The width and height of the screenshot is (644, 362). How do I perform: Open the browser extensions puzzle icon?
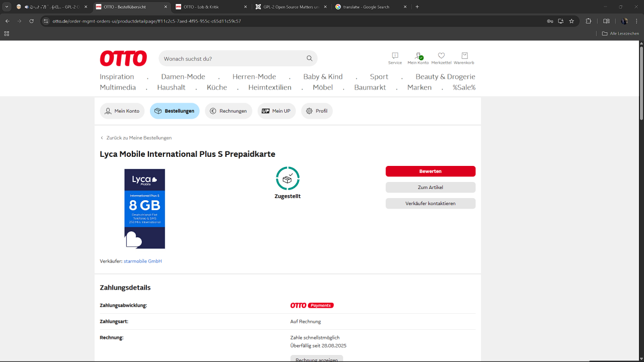point(589,21)
